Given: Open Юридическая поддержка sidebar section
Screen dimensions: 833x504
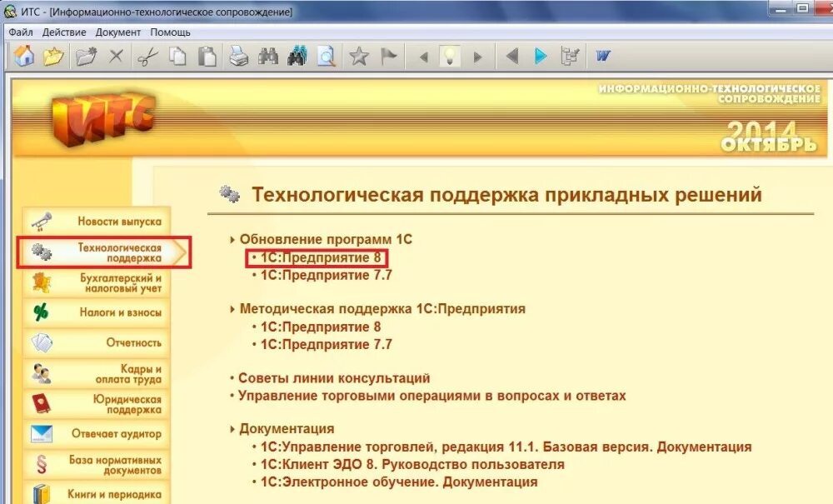Looking at the screenshot, I should pos(97,404).
